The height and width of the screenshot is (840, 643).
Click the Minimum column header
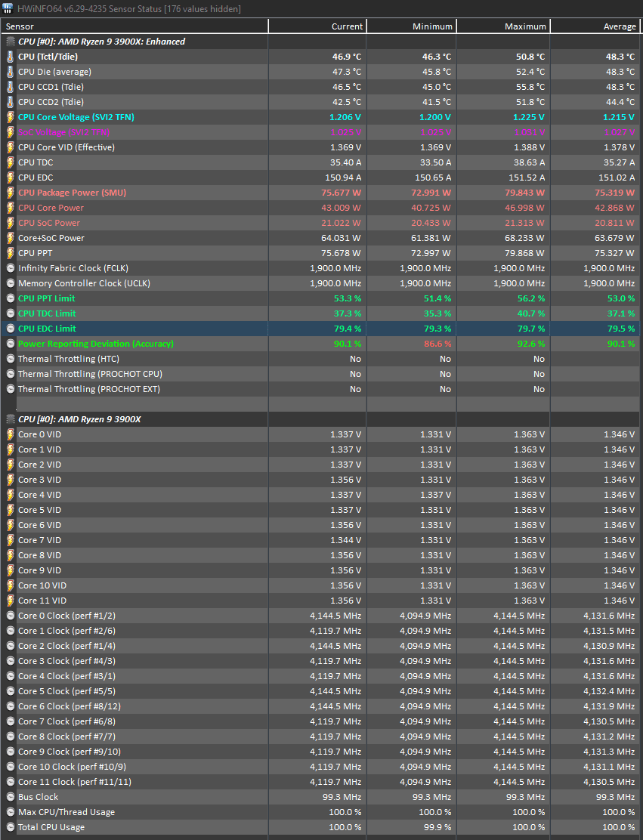pos(412,26)
